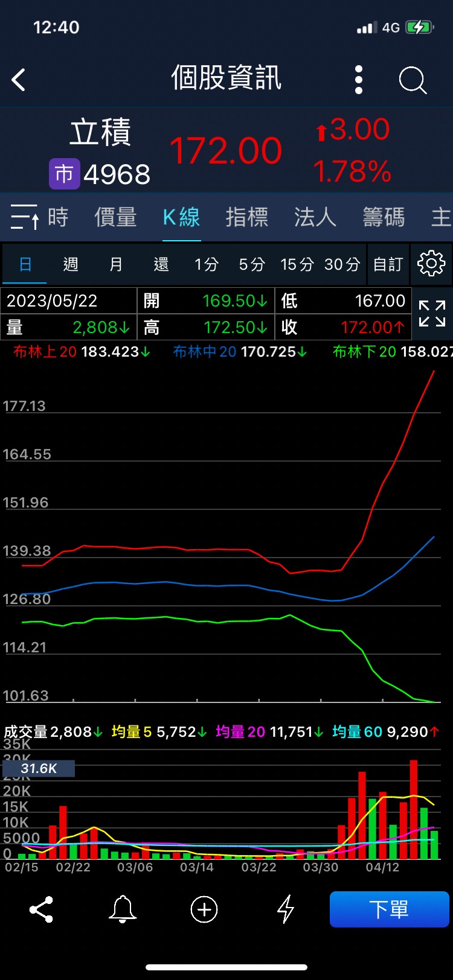Image resolution: width=453 pixels, height=980 pixels.
Task: Switch to the 價量 tab
Action: pyautogui.click(x=115, y=217)
